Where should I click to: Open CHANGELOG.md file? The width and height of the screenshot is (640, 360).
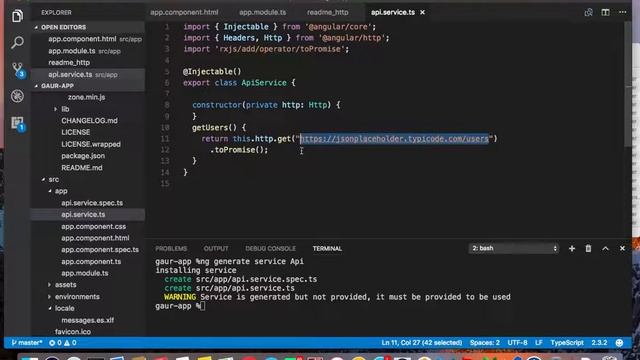(x=88, y=121)
